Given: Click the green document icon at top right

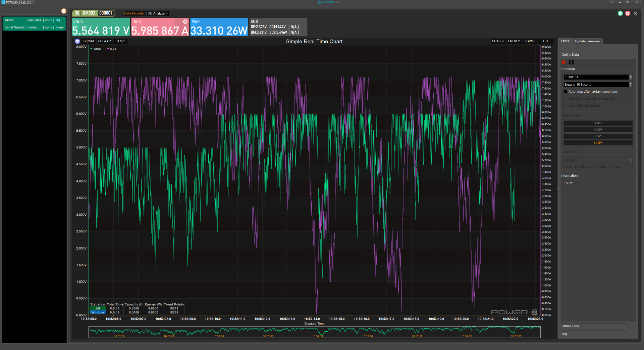Looking at the screenshot, I should coord(620,13).
